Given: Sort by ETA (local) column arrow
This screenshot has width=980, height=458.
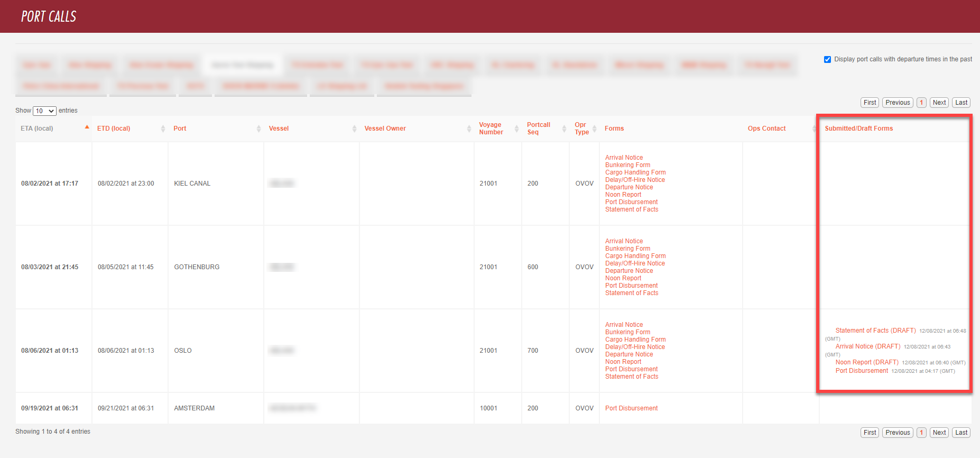Looking at the screenshot, I should click(x=87, y=128).
